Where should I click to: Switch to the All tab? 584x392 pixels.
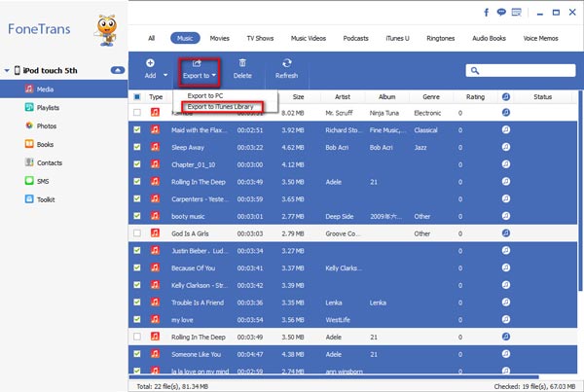(x=151, y=38)
